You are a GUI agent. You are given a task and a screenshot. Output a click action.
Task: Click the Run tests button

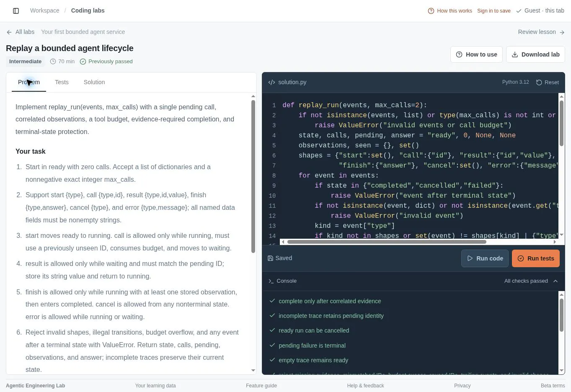coord(536,258)
